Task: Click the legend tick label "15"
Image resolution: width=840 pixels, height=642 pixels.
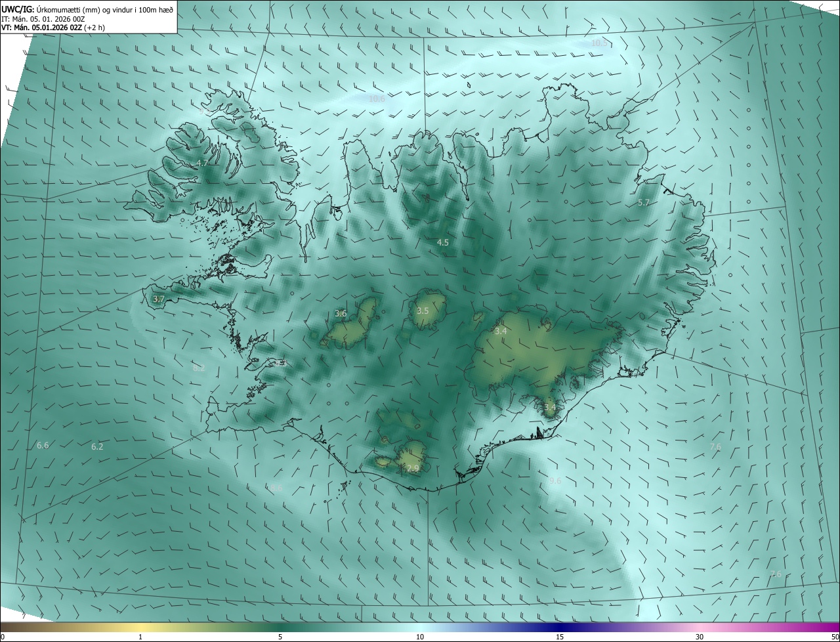Action: [560, 637]
